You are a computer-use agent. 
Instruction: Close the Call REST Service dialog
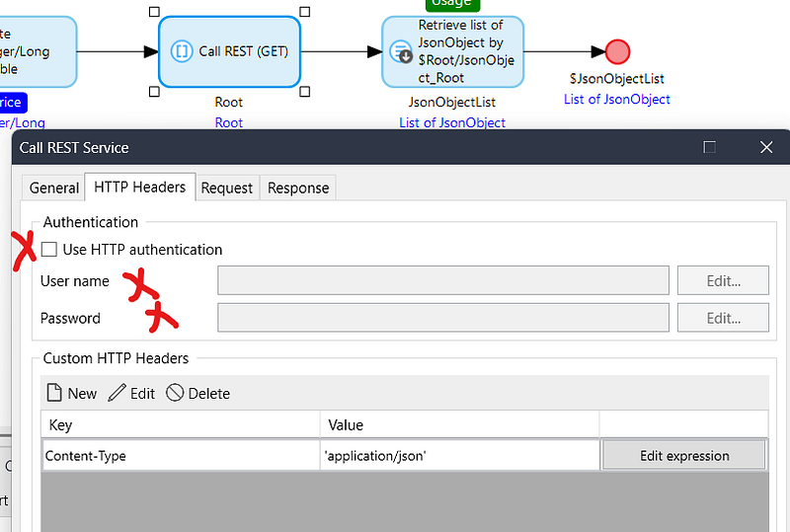pos(766,147)
